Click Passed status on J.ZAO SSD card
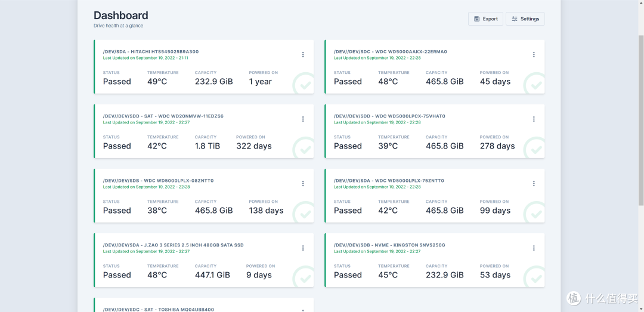 point(117,275)
